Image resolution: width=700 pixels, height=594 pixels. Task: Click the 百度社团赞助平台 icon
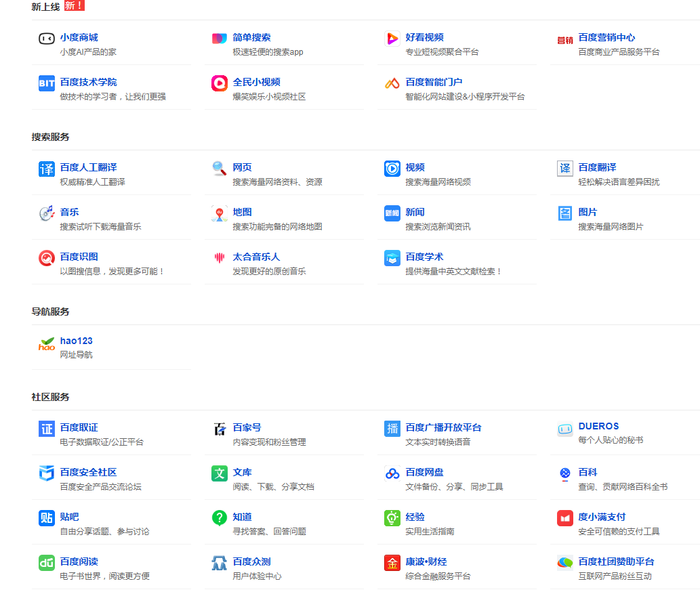click(x=564, y=563)
